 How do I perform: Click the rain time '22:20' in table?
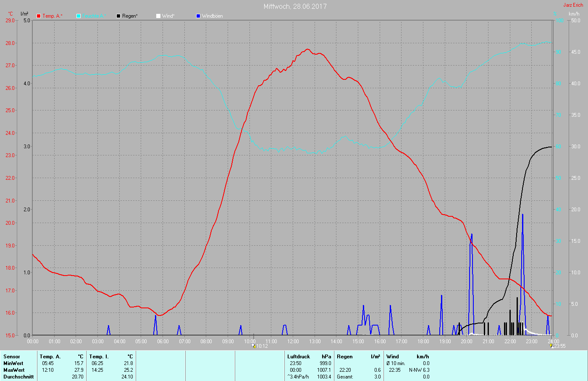345,370
